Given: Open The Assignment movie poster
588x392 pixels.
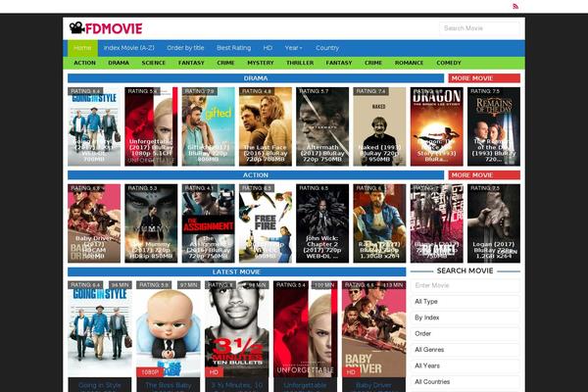Looking at the screenshot, I should pos(208,223).
